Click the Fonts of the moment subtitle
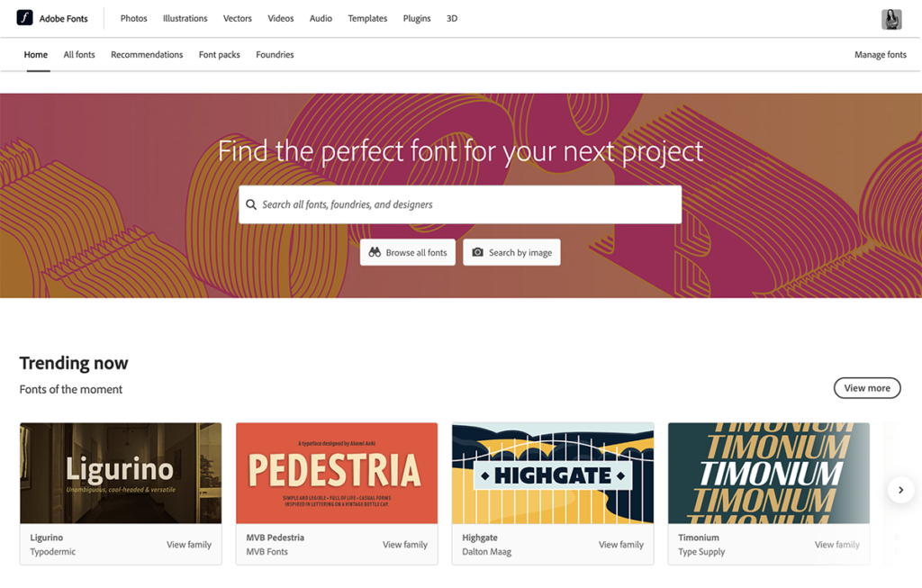This screenshot has height=588, width=922. coord(71,389)
